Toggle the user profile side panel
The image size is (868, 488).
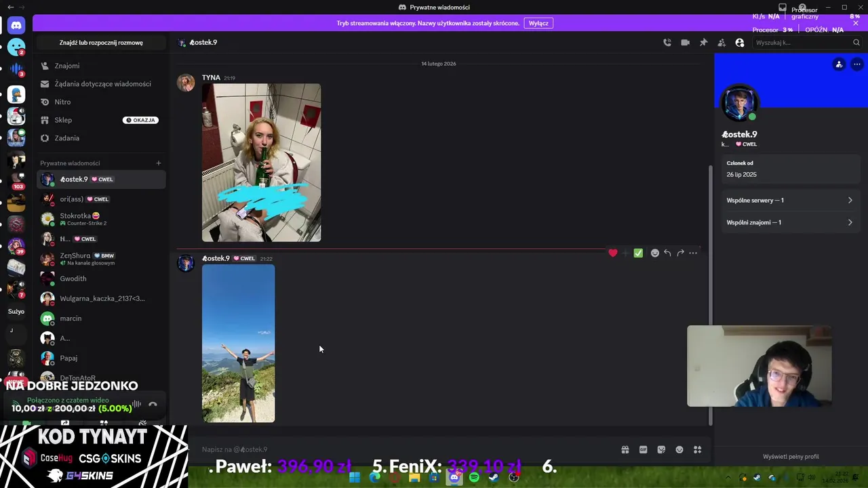[x=740, y=43]
